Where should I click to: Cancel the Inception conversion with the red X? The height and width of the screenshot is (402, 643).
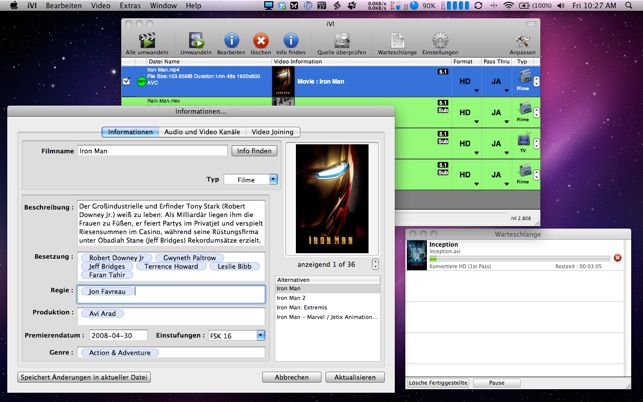(617, 258)
